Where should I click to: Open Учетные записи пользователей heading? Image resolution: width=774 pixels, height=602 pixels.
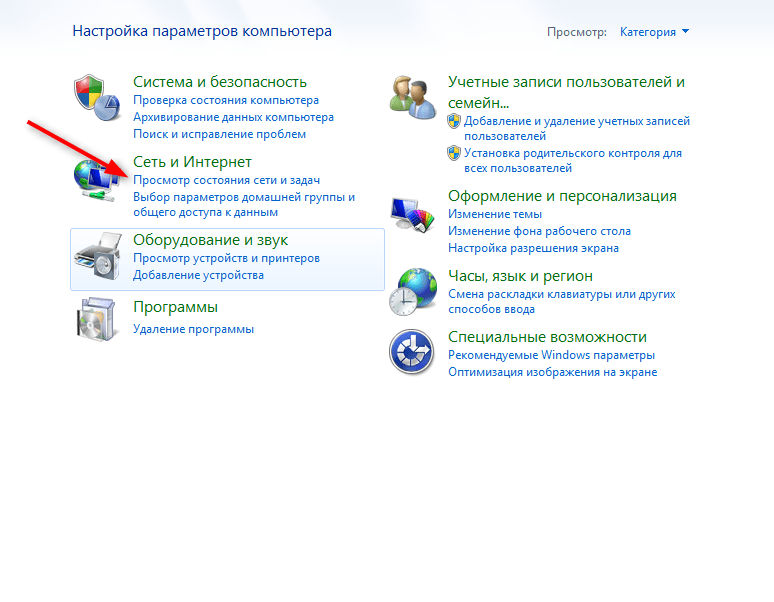pyautogui.click(x=566, y=92)
